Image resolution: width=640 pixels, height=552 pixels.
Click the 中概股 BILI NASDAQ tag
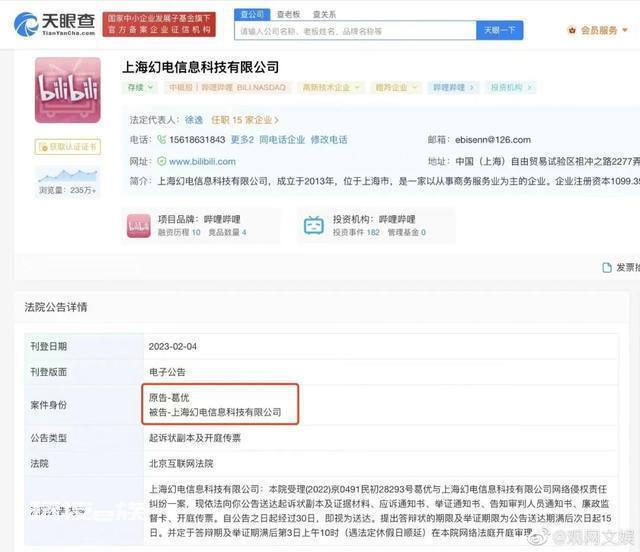pos(227,87)
